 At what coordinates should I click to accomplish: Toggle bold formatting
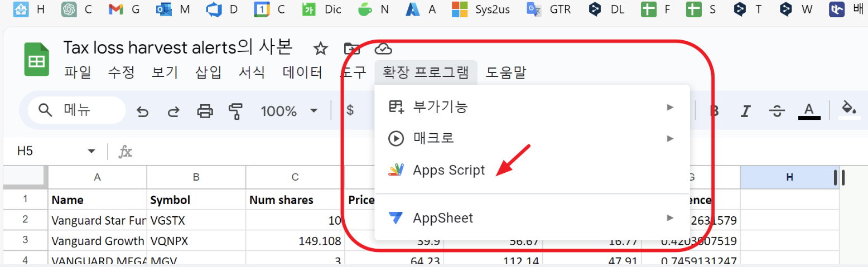(x=713, y=111)
